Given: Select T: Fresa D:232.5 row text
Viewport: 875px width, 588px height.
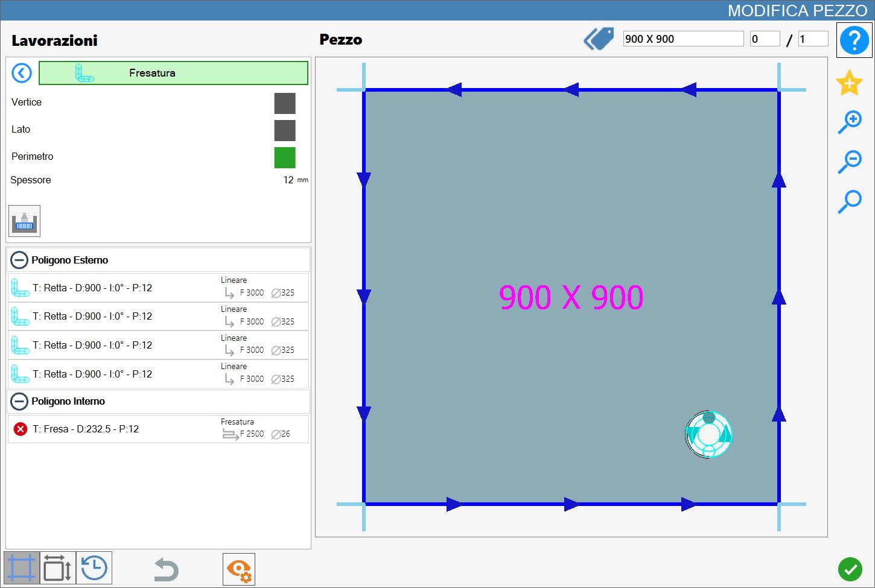Looking at the screenshot, I should tap(86, 429).
